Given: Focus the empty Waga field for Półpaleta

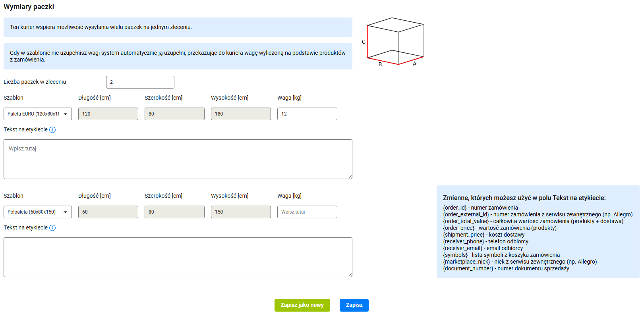Looking at the screenshot, I should 307,212.
